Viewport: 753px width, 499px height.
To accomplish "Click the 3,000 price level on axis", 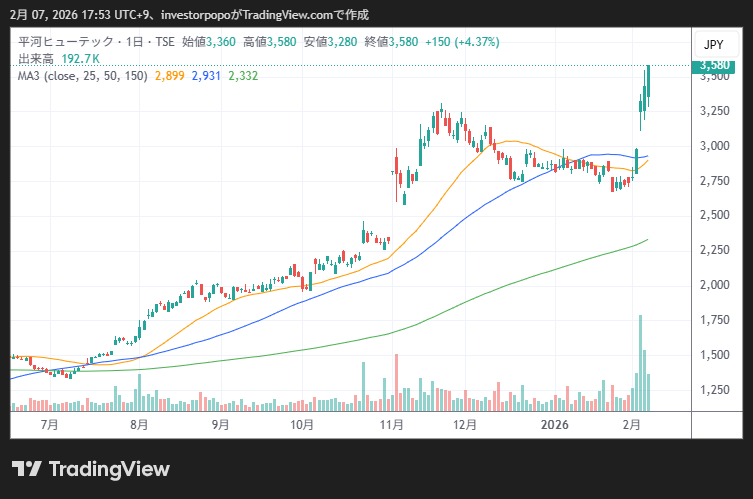I will [x=714, y=146].
